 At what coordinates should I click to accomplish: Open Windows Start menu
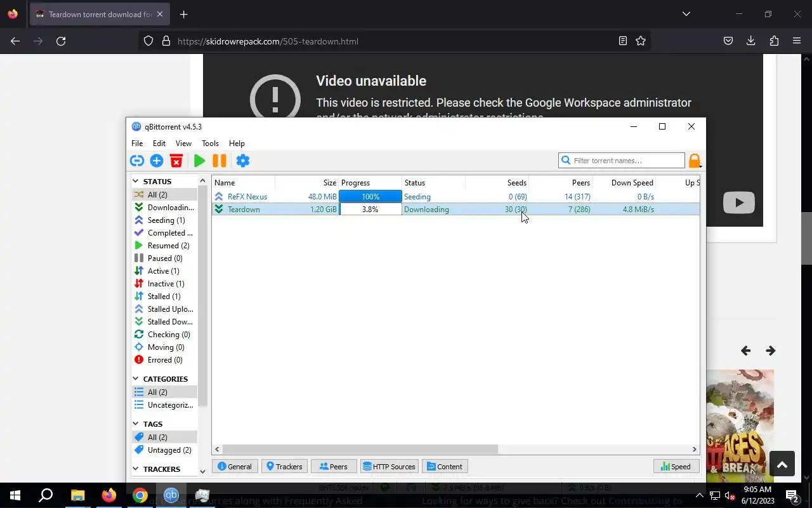pos(15,495)
